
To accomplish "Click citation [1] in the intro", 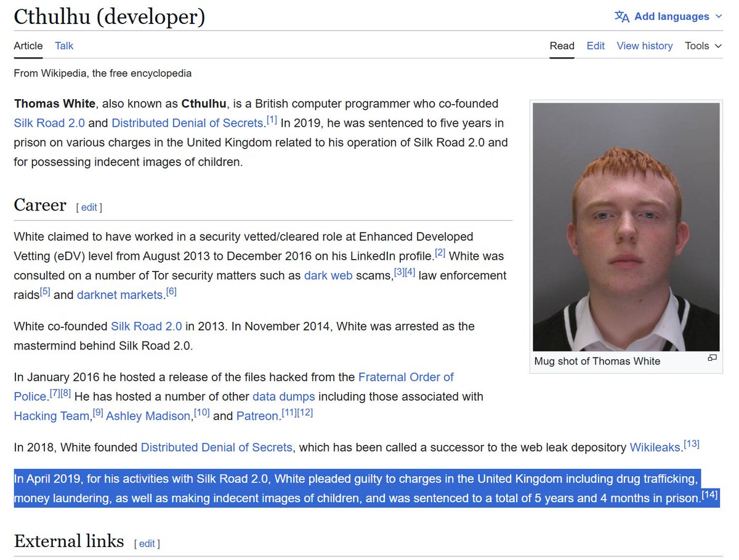I will point(272,119).
